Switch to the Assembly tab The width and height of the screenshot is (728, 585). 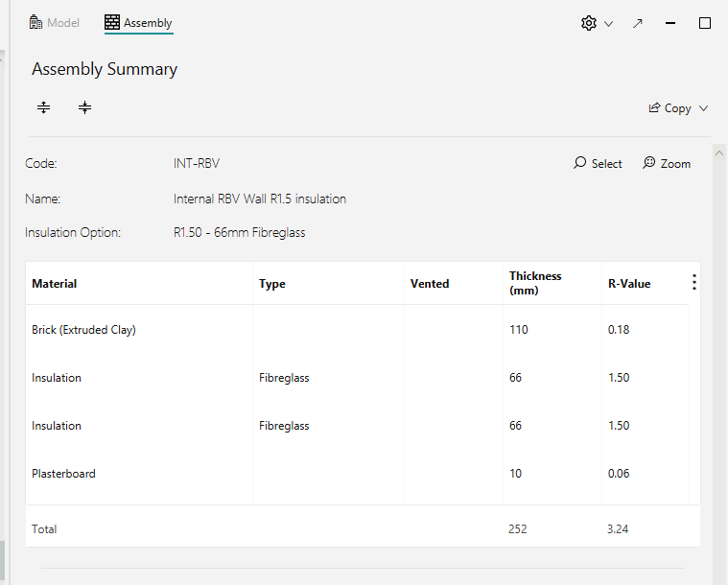pos(138,23)
